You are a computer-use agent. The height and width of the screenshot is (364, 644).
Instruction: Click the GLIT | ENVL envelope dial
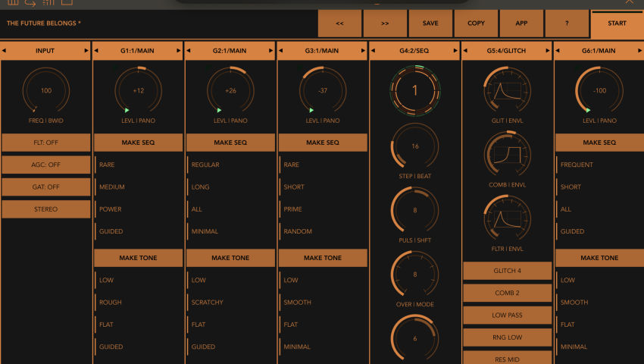click(507, 90)
